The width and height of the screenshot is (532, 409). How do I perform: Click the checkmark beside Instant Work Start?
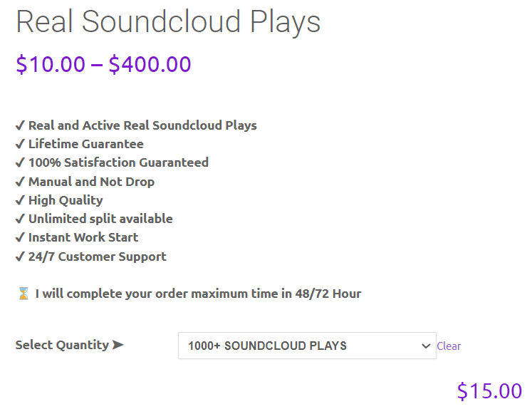tap(20, 237)
